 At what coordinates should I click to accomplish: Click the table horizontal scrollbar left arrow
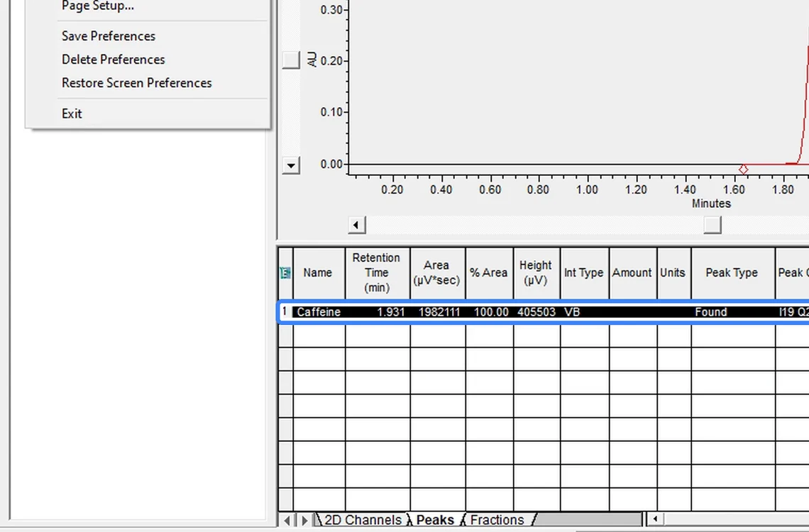[x=655, y=519]
